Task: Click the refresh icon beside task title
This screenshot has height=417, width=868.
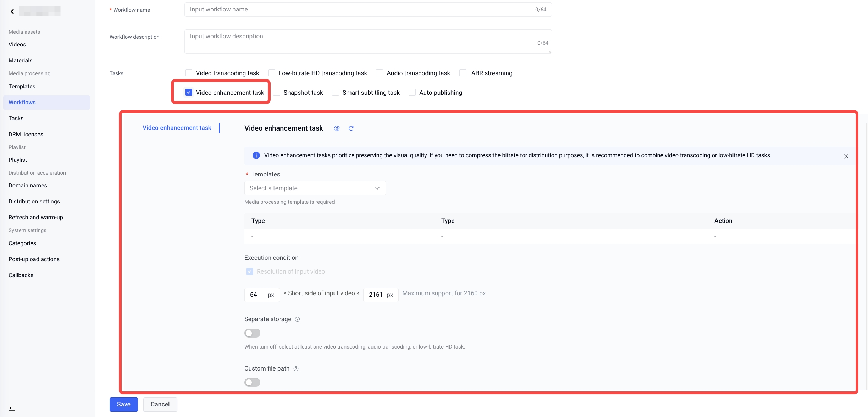Action: click(351, 128)
